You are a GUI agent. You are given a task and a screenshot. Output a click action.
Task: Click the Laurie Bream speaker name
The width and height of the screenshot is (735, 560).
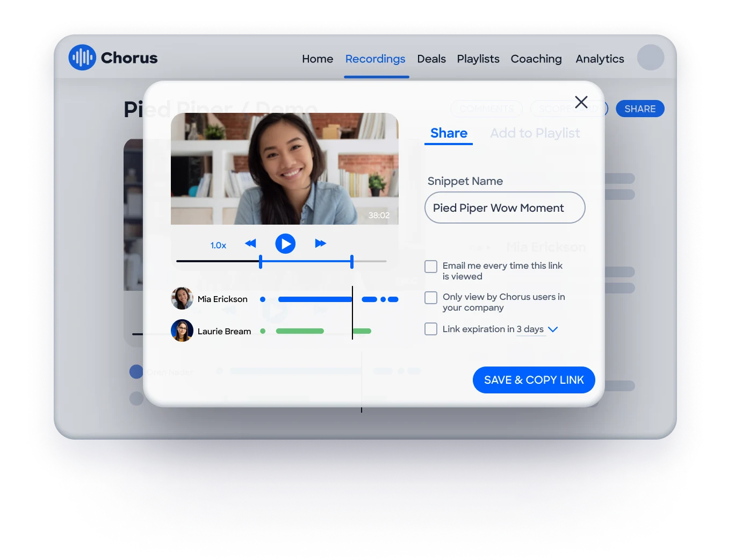click(x=224, y=332)
